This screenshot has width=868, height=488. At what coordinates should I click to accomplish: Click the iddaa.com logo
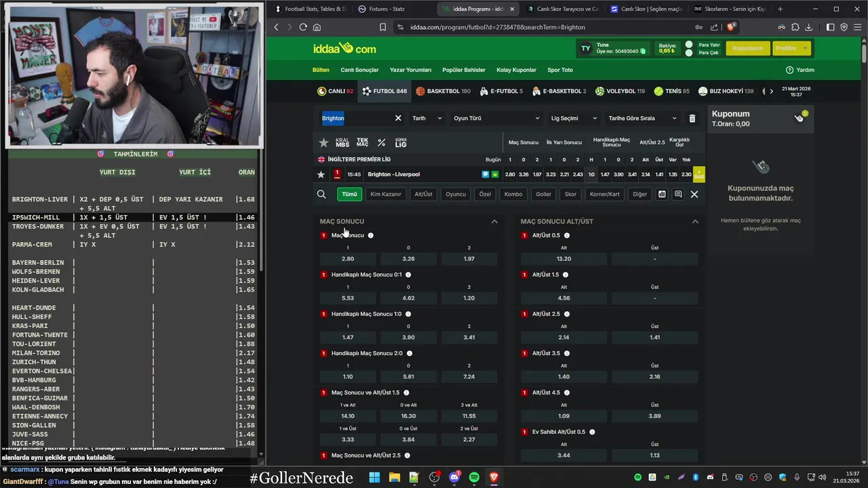click(x=344, y=48)
